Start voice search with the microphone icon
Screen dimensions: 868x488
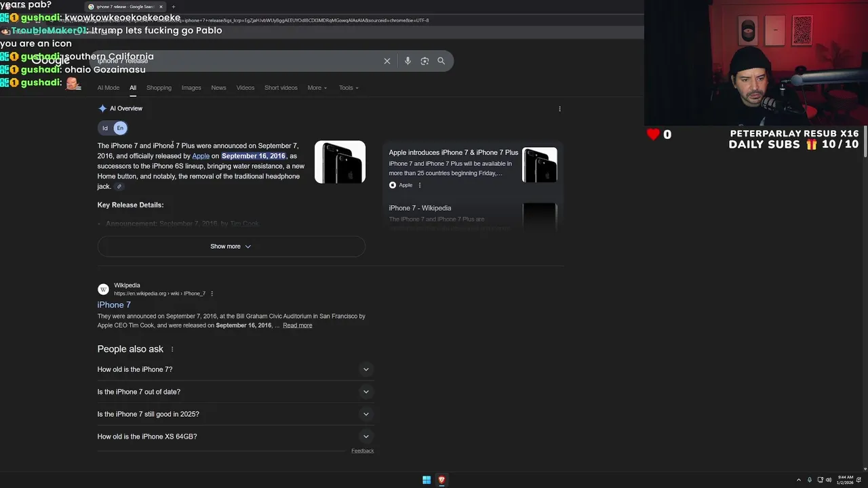click(x=408, y=61)
